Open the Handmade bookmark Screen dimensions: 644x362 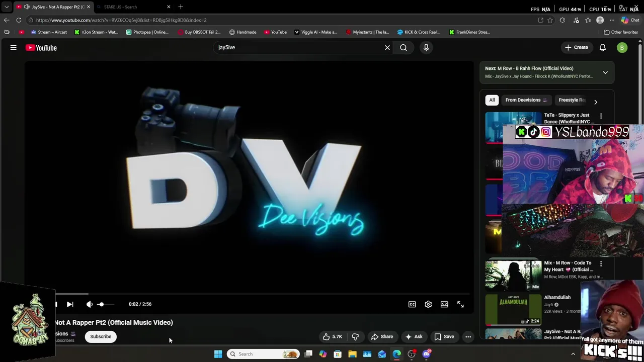[x=243, y=32]
